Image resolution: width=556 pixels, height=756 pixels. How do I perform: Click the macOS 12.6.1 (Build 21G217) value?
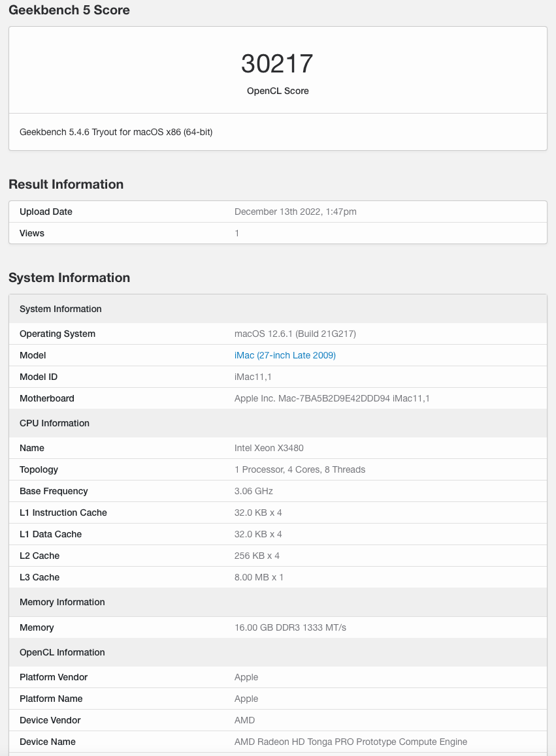coord(295,334)
